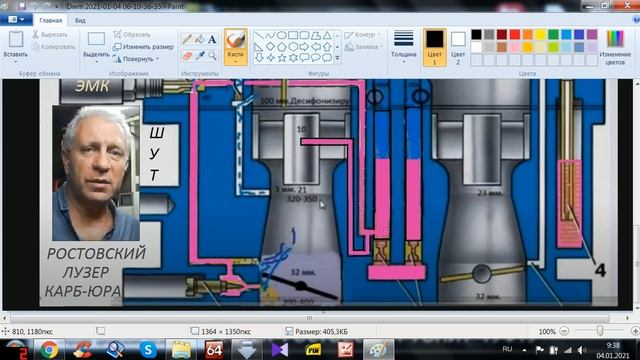
Task: Click the RU language indicator in tray
Action: pyautogui.click(x=507, y=349)
